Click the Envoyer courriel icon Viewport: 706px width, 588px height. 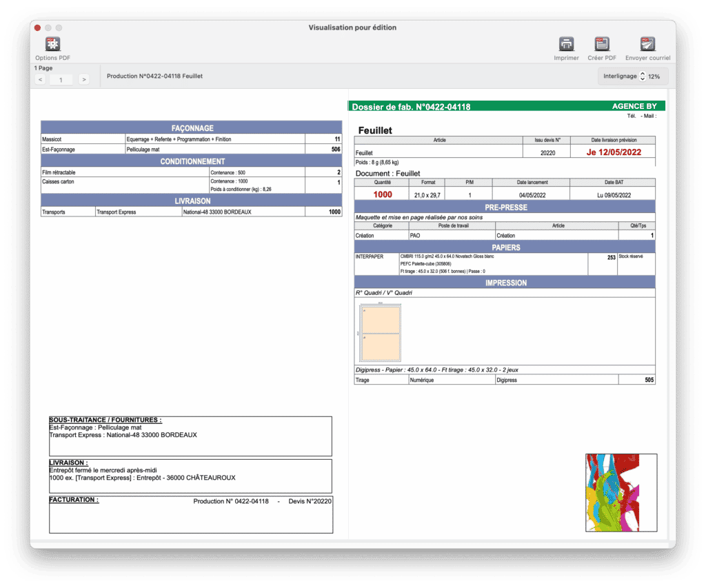tap(647, 45)
